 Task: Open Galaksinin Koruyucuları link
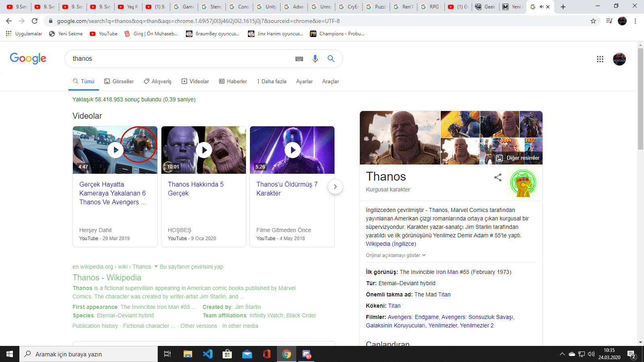395,325
